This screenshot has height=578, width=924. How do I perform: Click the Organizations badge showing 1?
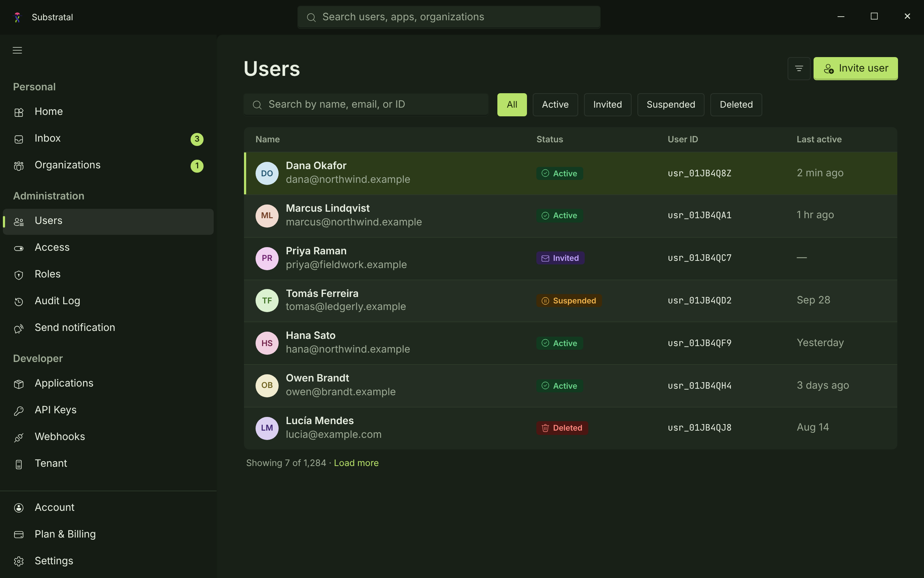coord(197,165)
